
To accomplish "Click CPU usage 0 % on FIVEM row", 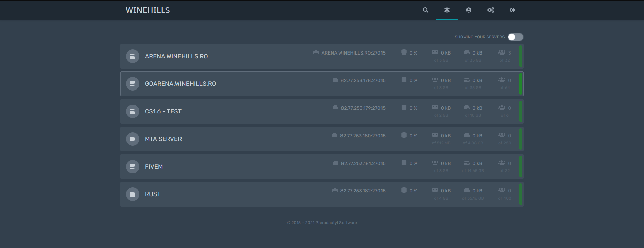I will coord(413,163).
